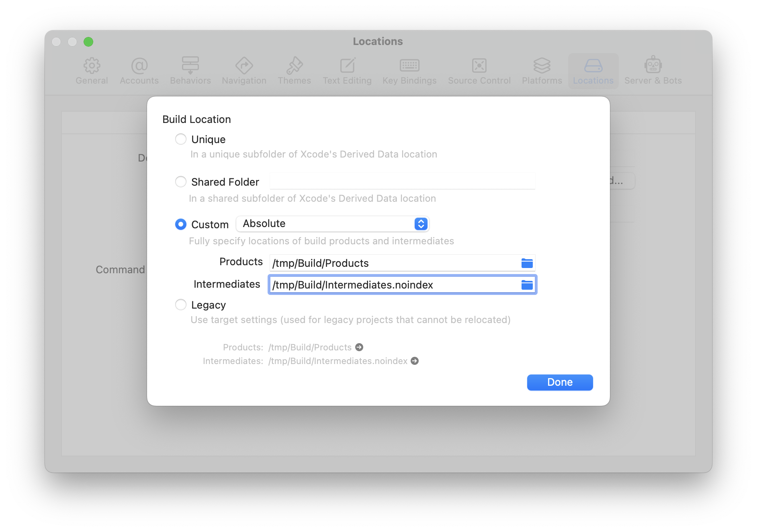Select the Legacy build location radio
The image size is (757, 532).
(181, 305)
